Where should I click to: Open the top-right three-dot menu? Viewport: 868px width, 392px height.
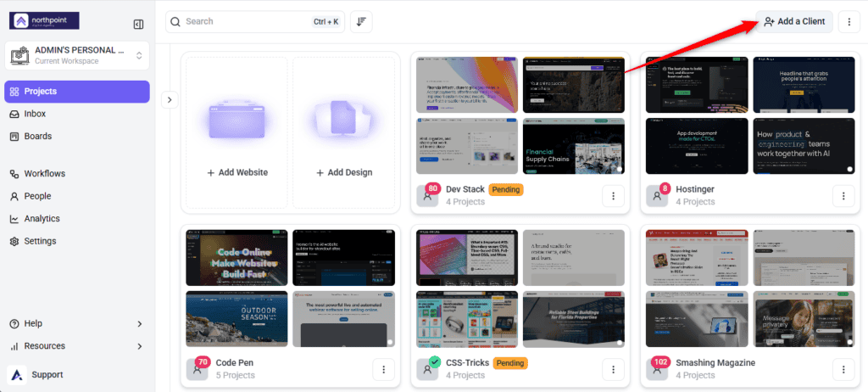849,21
